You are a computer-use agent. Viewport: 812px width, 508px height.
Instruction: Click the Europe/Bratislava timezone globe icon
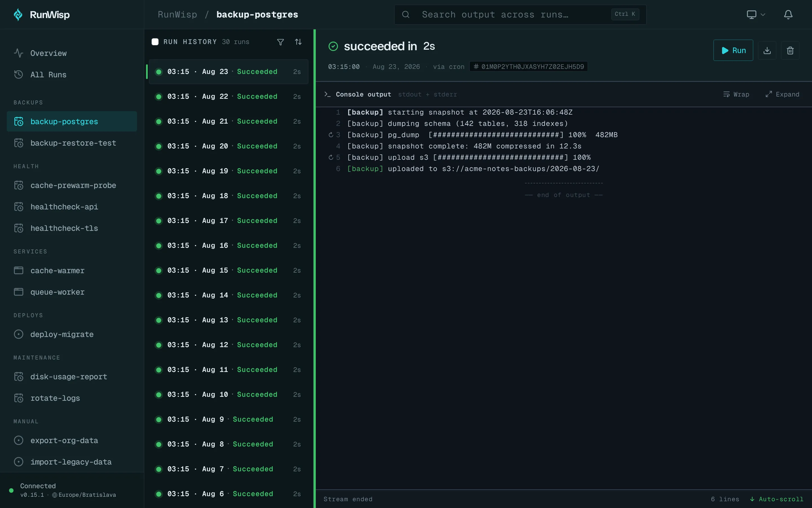click(54, 495)
